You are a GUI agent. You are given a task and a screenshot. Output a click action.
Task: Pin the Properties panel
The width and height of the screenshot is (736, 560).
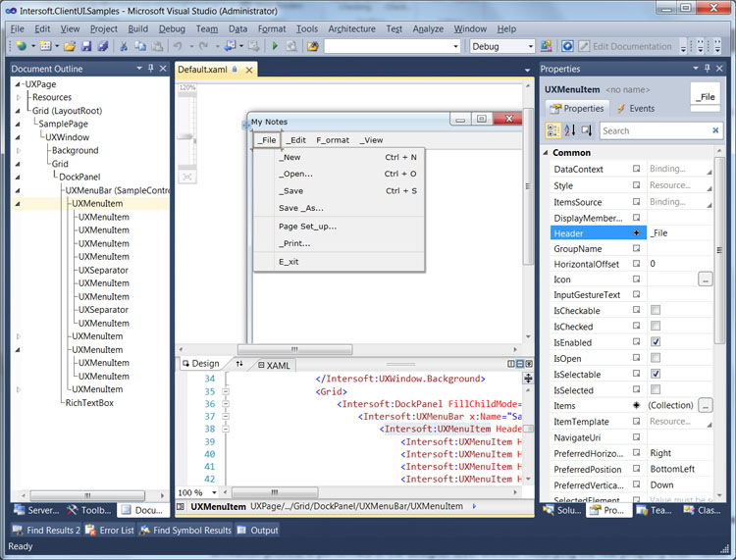(x=708, y=69)
